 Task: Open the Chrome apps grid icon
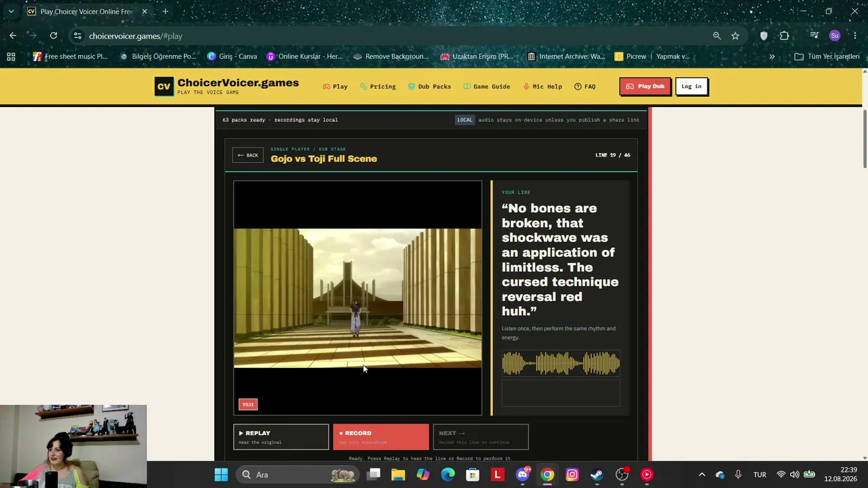[x=11, y=56]
